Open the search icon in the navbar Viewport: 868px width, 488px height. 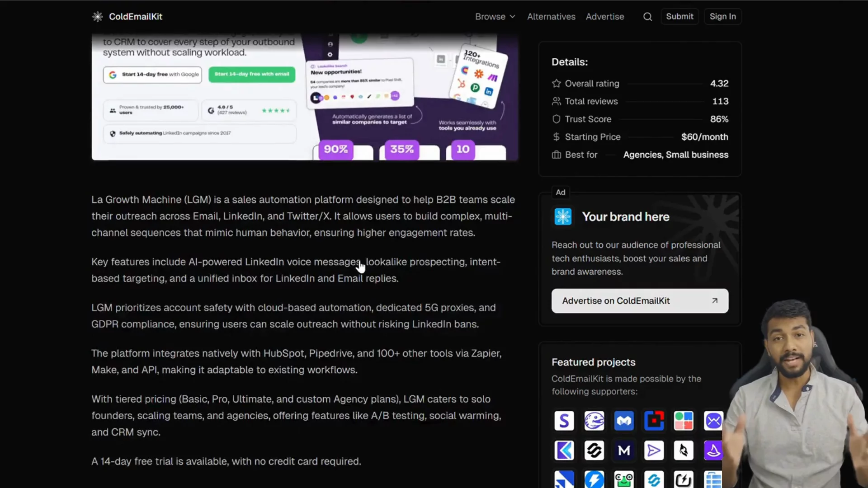coord(647,16)
